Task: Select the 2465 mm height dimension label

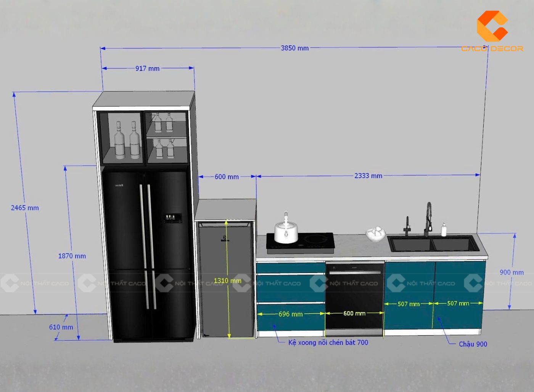Action: tap(25, 208)
